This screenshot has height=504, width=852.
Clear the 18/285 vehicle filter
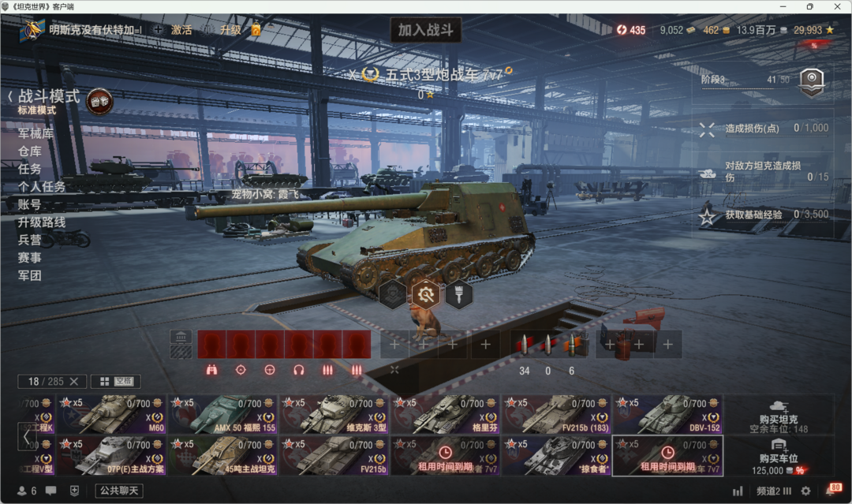(74, 381)
